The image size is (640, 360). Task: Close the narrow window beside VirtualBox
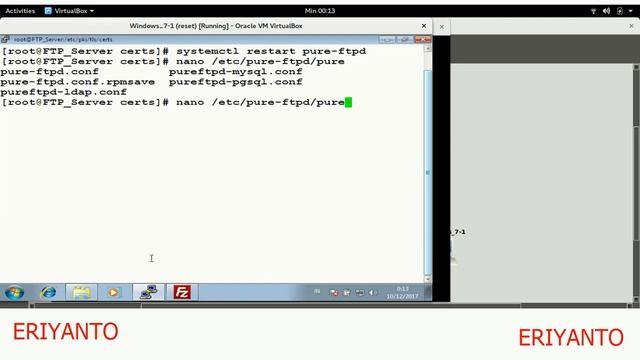click(x=442, y=27)
